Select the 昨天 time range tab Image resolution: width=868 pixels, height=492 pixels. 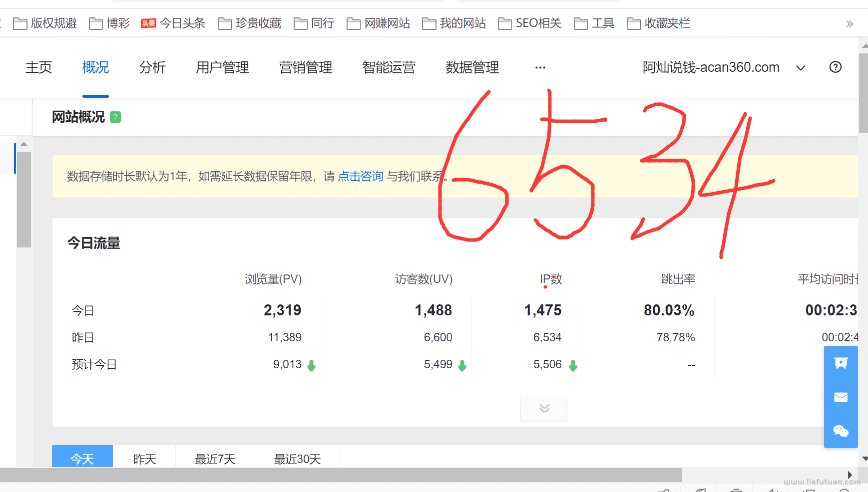tap(144, 457)
